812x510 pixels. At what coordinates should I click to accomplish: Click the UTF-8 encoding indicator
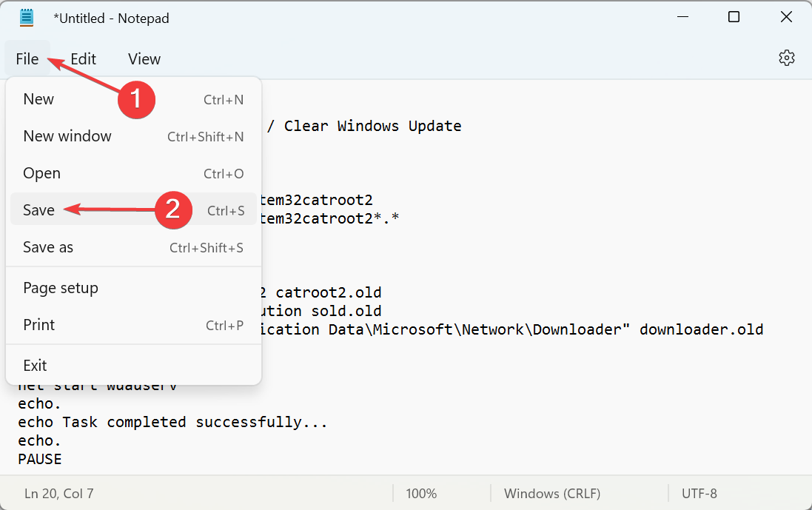(699, 494)
